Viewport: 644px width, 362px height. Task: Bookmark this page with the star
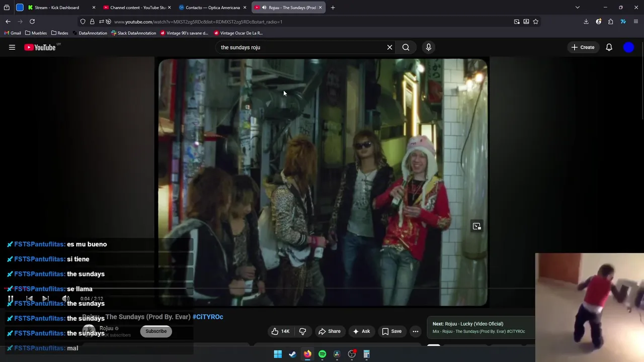pos(535,22)
